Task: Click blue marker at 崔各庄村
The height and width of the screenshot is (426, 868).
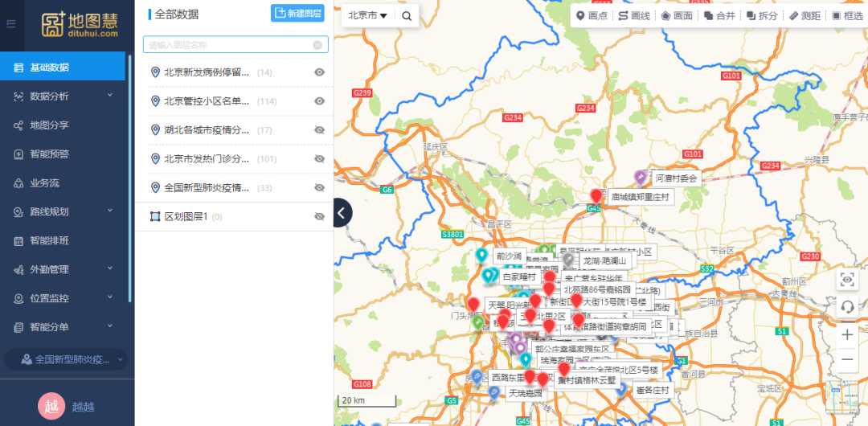Action: (622, 391)
